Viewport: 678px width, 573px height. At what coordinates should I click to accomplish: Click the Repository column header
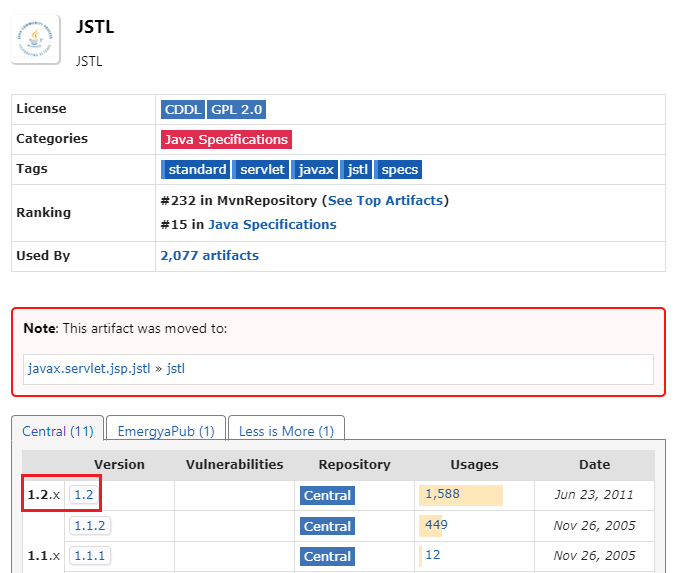355,464
